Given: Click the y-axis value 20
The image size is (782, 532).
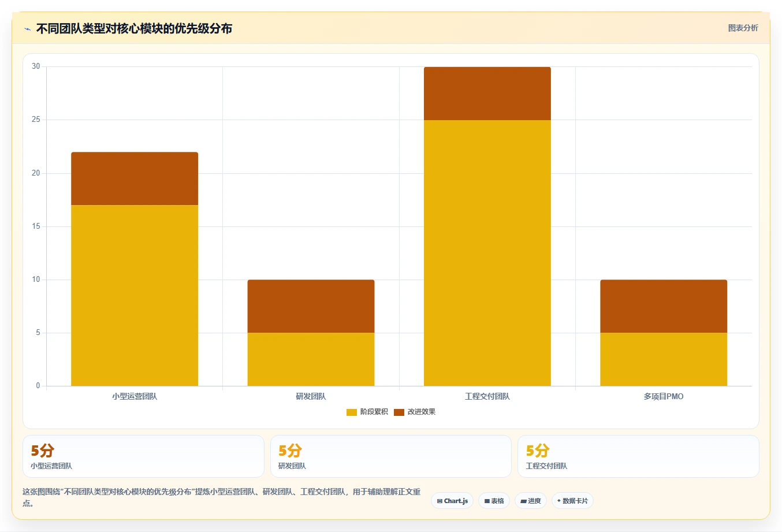Looking at the screenshot, I should point(36,173).
